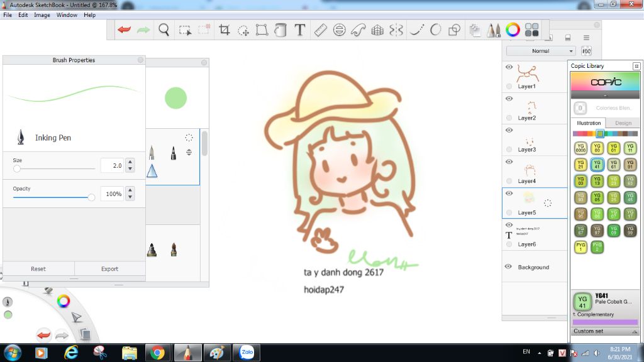Toggle the Symmetry tool

click(396, 30)
